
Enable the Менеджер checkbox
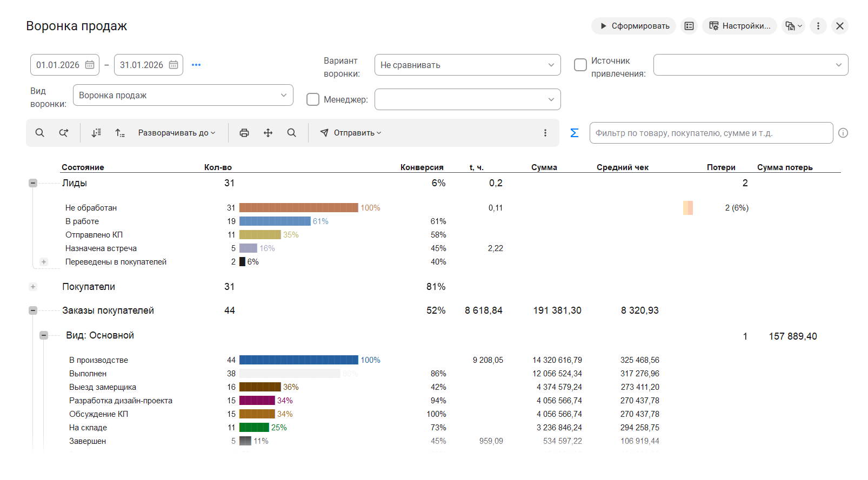(x=313, y=99)
